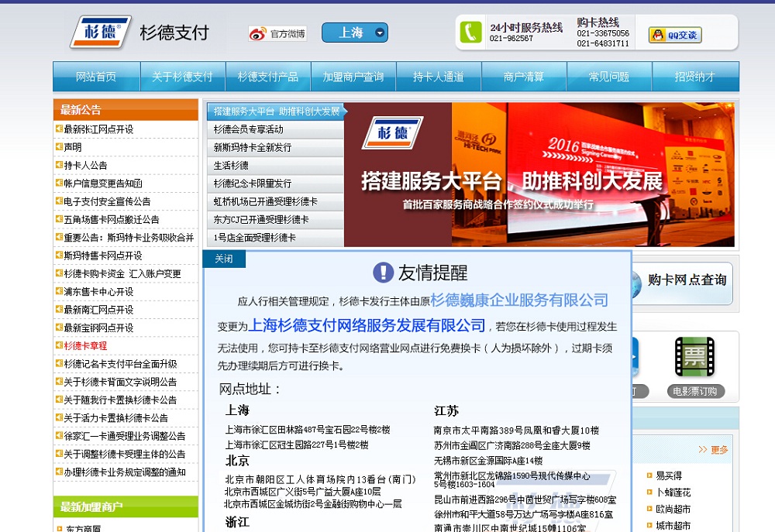Image resolution: width=775 pixels, height=532 pixels.
Task: Open 徐家汇一卡通受理业务调整公告
Action: point(125,436)
